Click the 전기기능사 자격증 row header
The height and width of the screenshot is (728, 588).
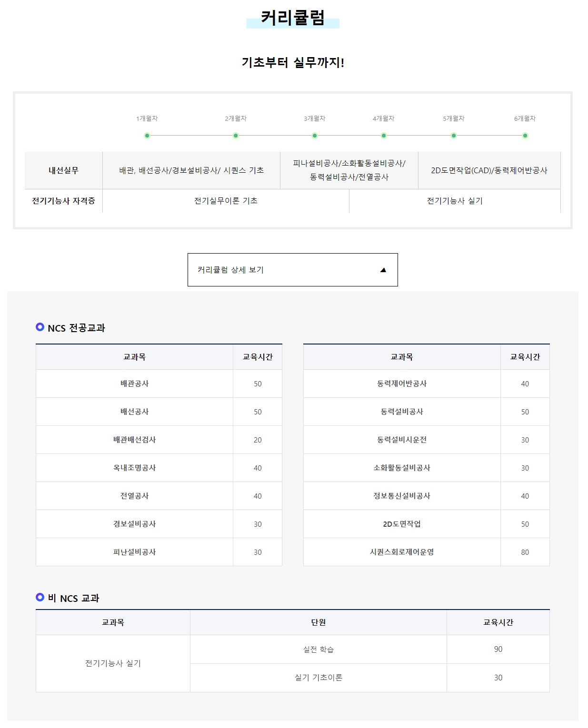click(x=64, y=201)
